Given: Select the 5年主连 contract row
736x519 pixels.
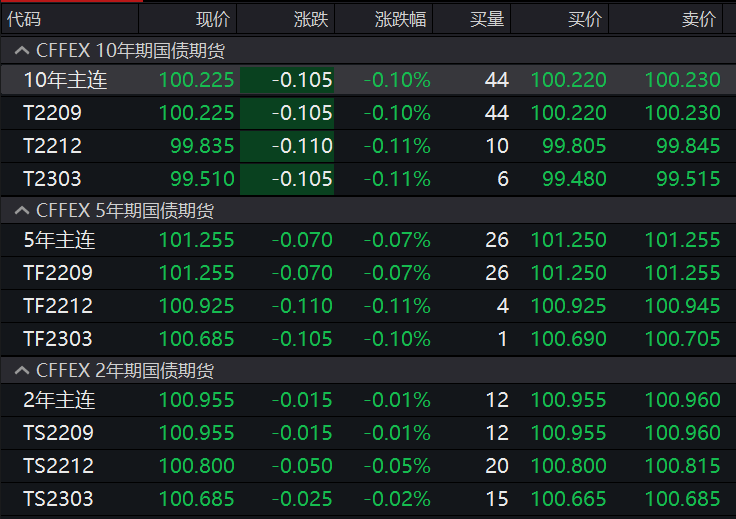Looking at the screenshot, I should coord(59,240).
